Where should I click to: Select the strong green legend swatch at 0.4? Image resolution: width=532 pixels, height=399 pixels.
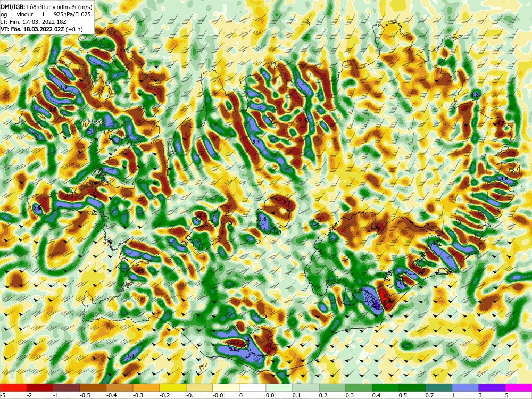(386, 387)
